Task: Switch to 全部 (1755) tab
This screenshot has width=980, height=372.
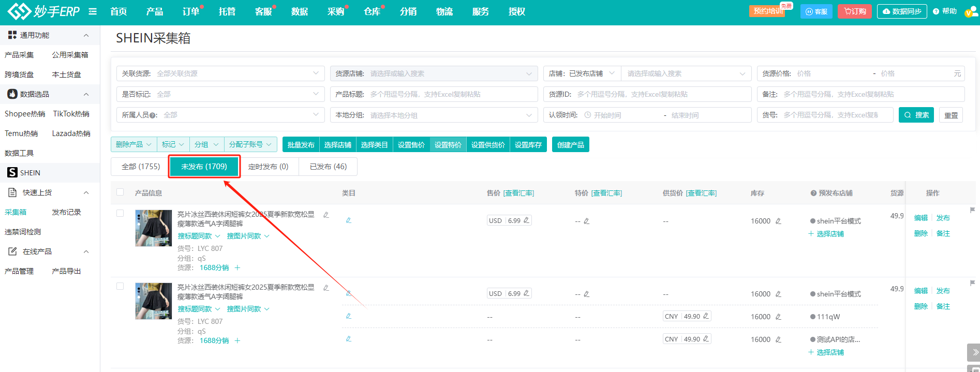Action: point(141,167)
